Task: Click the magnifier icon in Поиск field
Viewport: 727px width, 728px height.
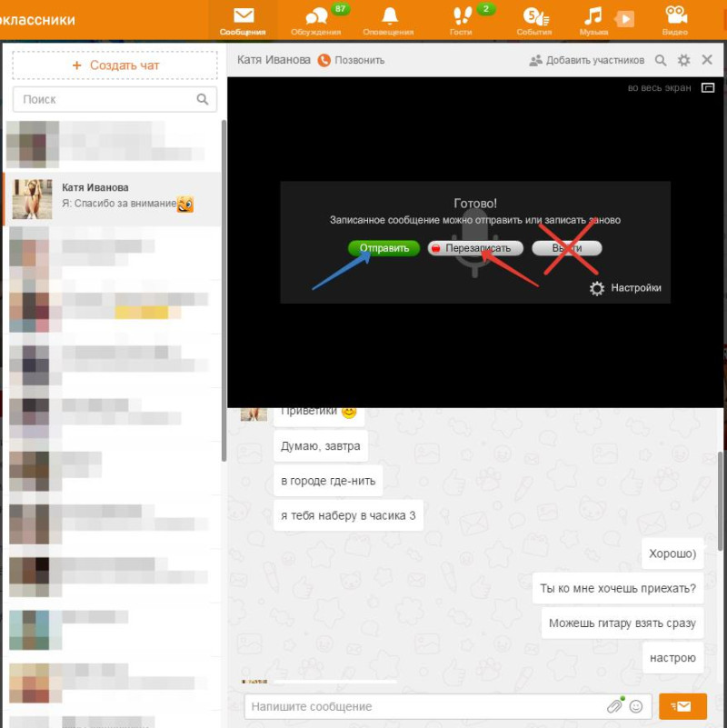Action: pyautogui.click(x=203, y=99)
